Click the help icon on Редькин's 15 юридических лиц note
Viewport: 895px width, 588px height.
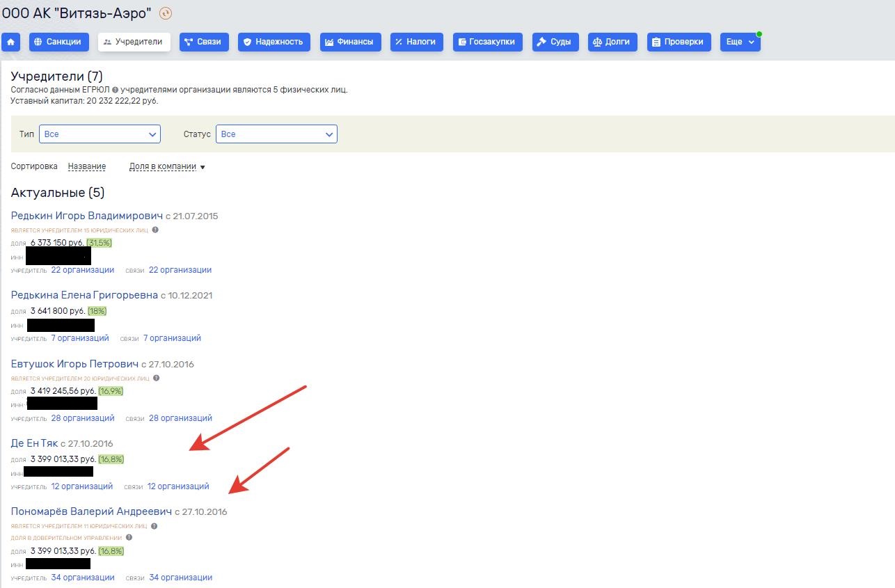(155, 230)
